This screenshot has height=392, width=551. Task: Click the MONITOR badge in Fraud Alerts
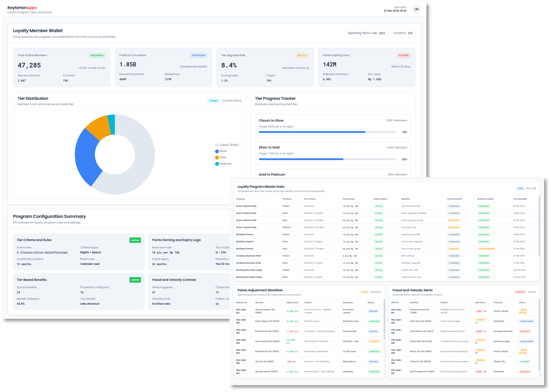click(520, 292)
